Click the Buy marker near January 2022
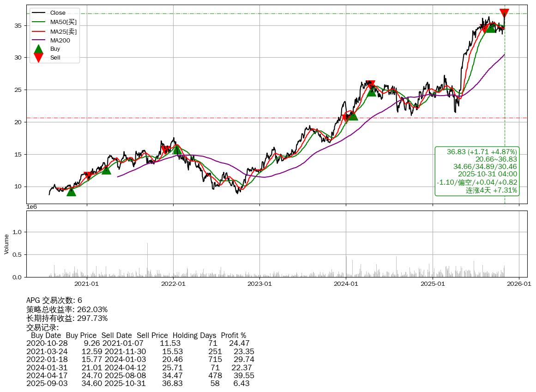 177,149
